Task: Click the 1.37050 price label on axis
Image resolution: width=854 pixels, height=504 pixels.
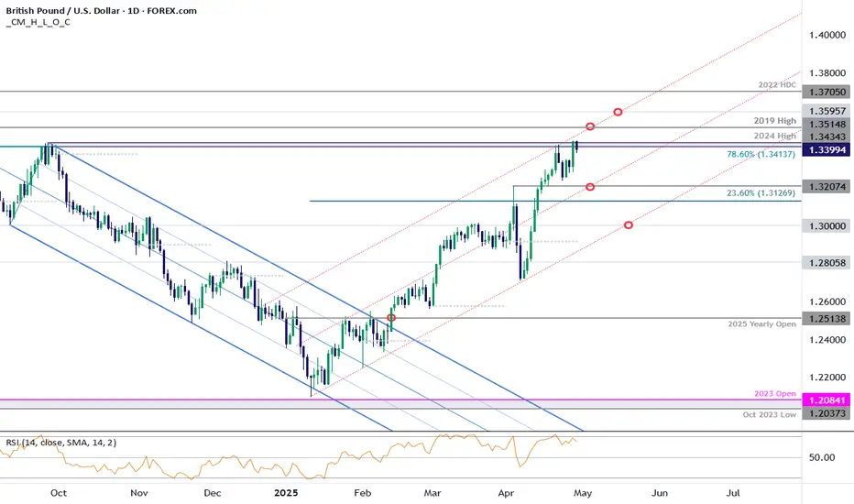Action: pos(827,93)
